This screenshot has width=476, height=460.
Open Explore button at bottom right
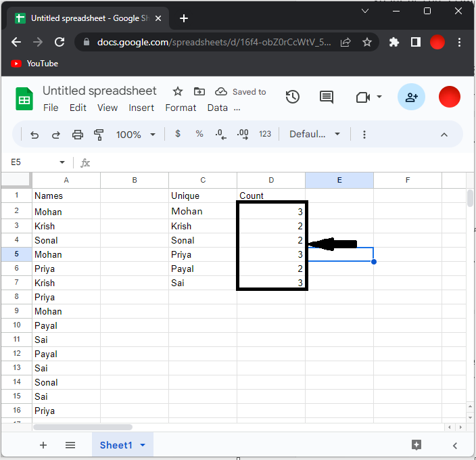point(416,445)
